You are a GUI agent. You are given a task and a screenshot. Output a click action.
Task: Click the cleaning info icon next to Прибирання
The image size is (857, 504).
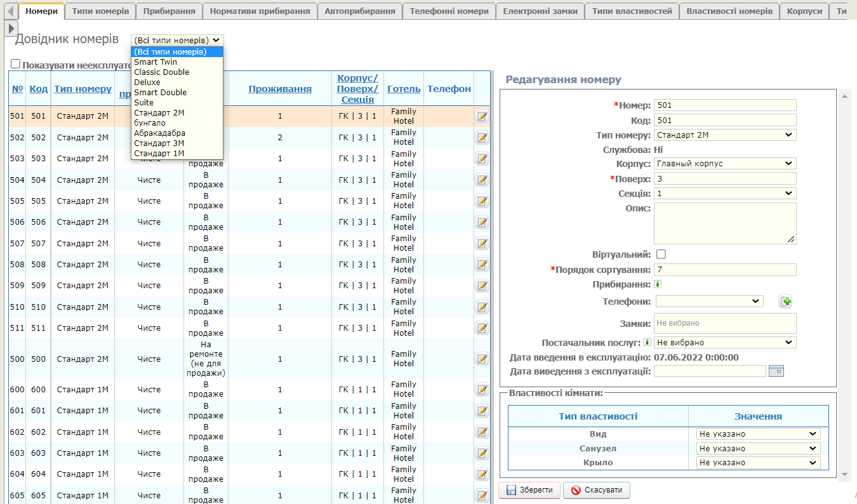pyautogui.click(x=658, y=284)
